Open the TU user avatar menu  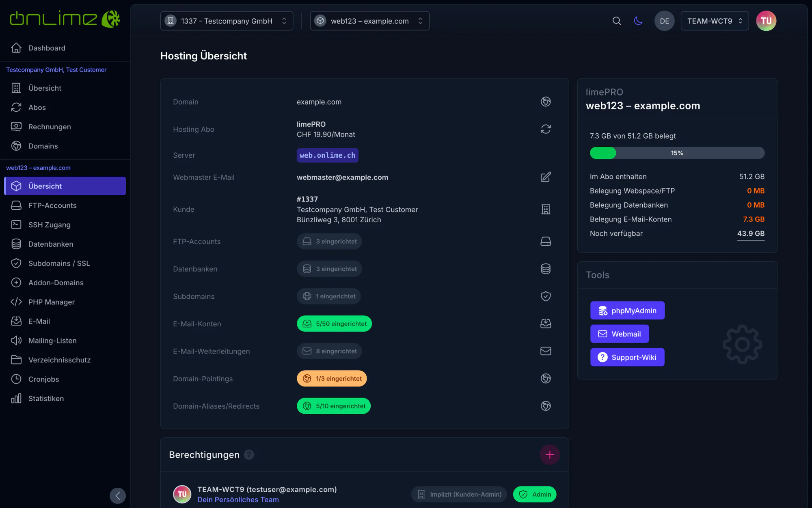(x=766, y=21)
